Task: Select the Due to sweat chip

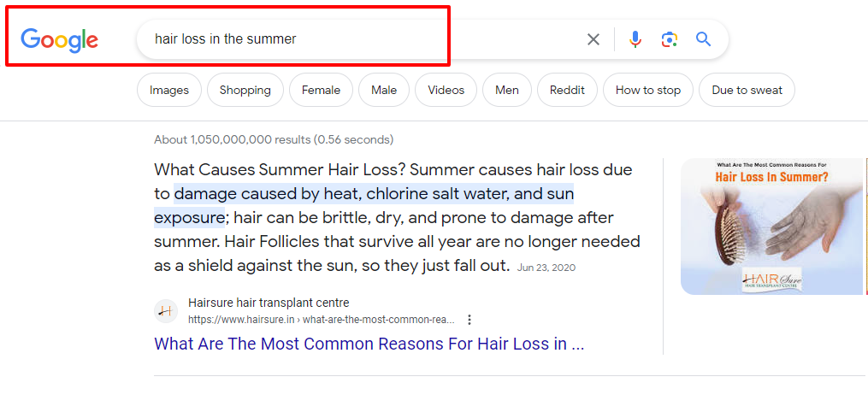Action: pyautogui.click(x=747, y=90)
